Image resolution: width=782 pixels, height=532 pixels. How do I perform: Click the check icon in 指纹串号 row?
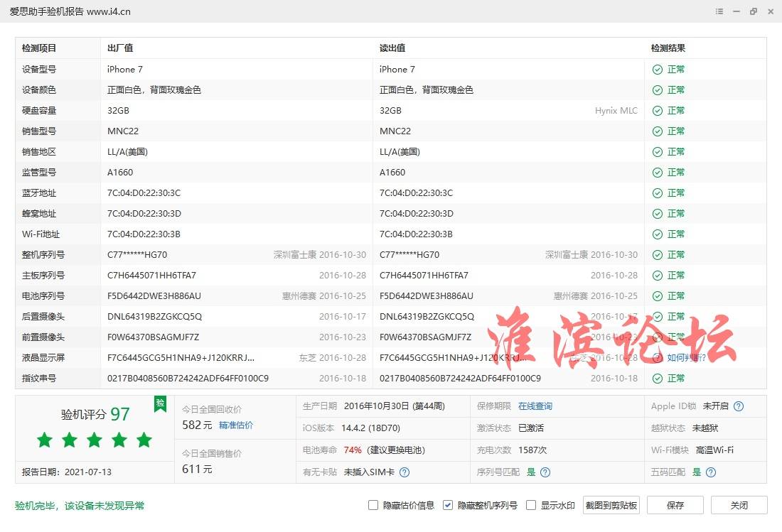[x=658, y=379]
